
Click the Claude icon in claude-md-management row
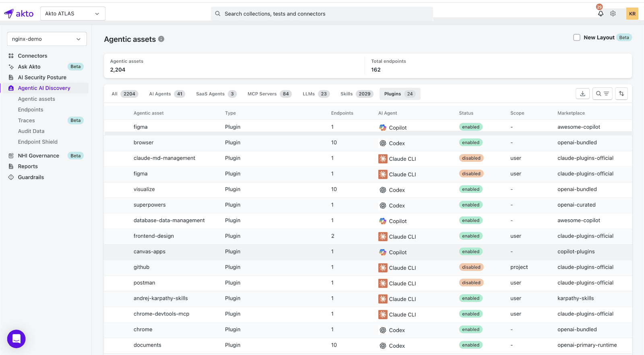pyautogui.click(x=383, y=159)
